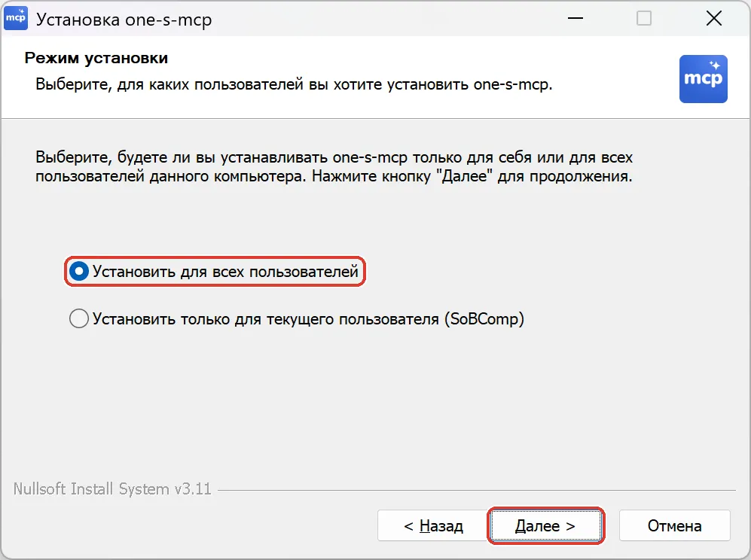
Task: Click the instruction text mentioning "Далее"
Action: pyautogui.click(x=334, y=166)
